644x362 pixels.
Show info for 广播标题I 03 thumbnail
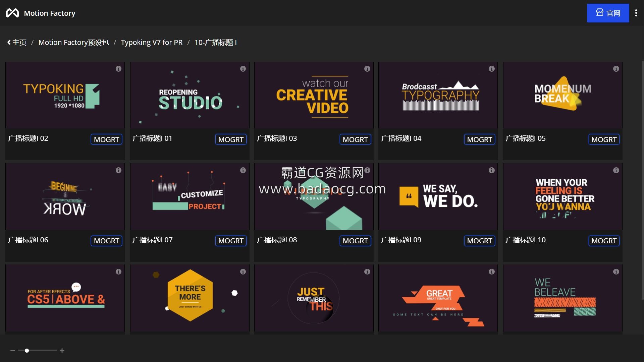pyautogui.click(x=367, y=69)
